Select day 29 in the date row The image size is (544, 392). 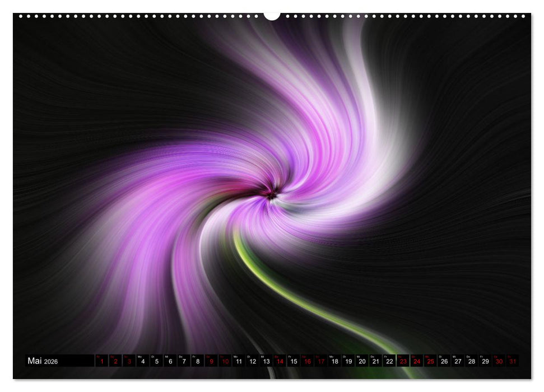tap(485, 361)
